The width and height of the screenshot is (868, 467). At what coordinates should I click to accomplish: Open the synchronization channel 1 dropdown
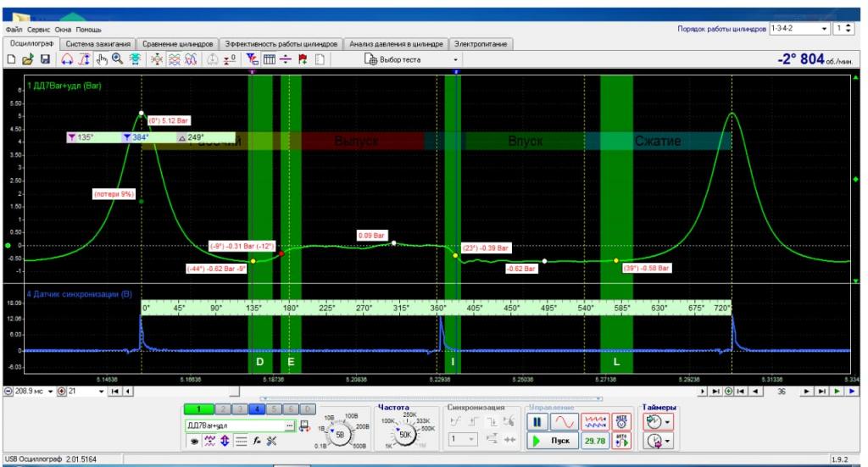[x=462, y=439]
